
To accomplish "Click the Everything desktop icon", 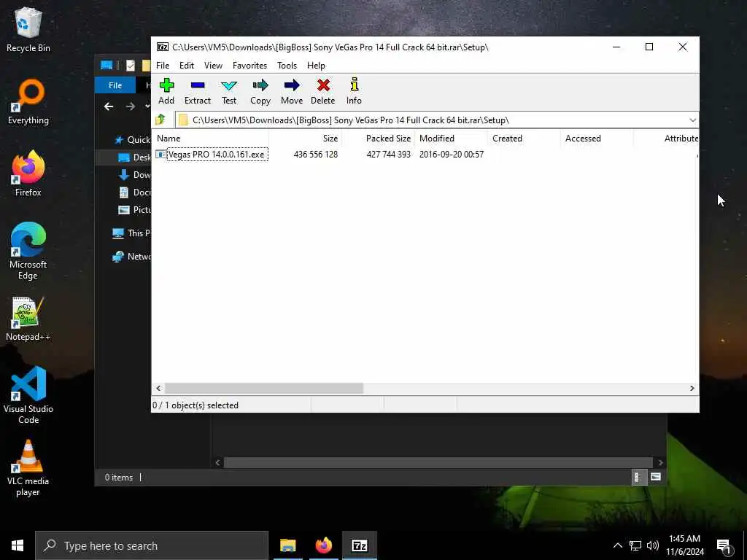I will pos(28,102).
